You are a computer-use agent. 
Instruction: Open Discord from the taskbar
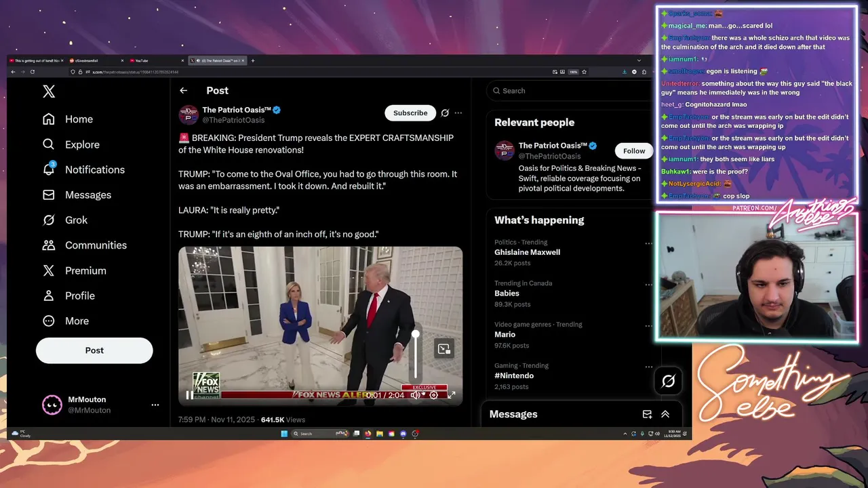(403, 434)
